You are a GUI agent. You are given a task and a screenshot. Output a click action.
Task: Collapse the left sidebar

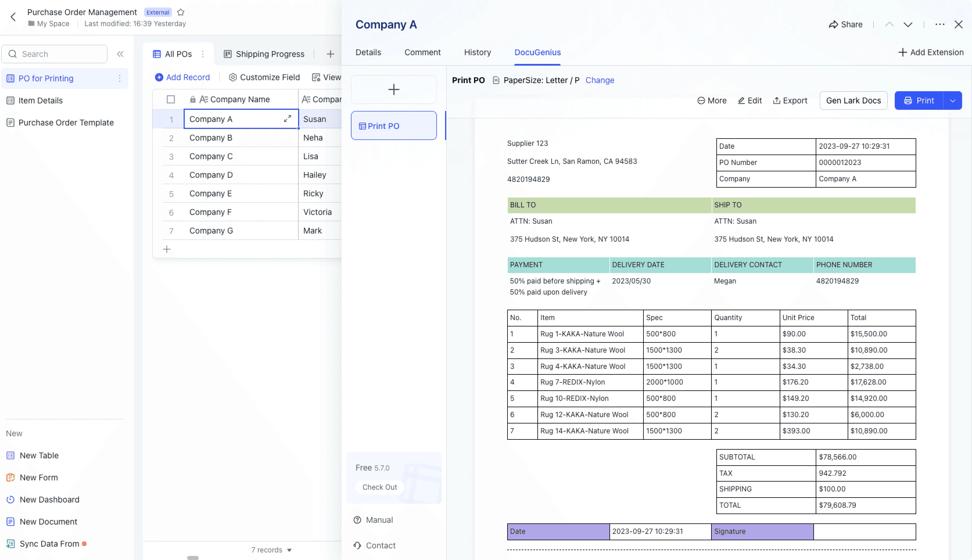click(x=120, y=54)
